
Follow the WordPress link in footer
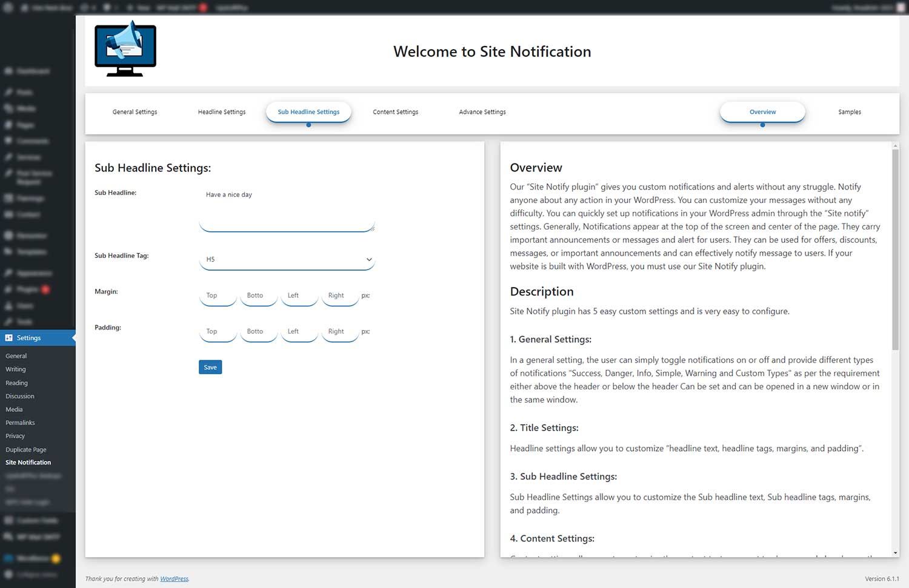[174, 579]
